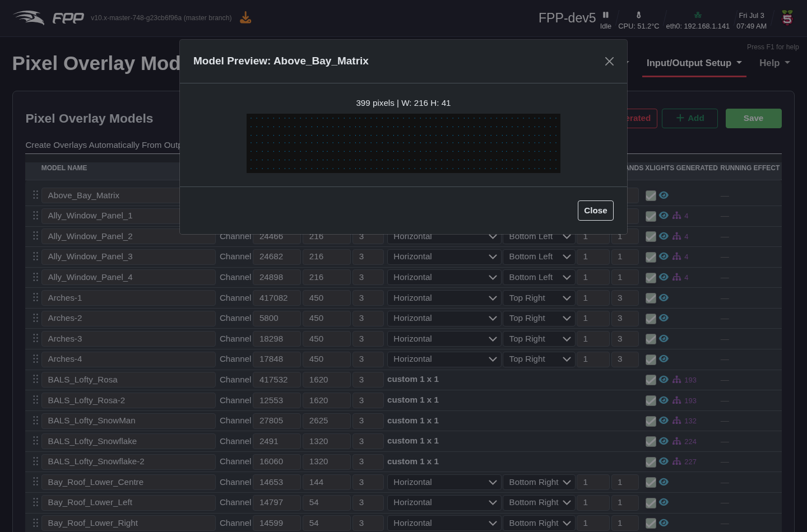Open start corner dropdown for Ally_Window_Panel_4
The width and height of the screenshot is (807, 532).
(x=539, y=277)
